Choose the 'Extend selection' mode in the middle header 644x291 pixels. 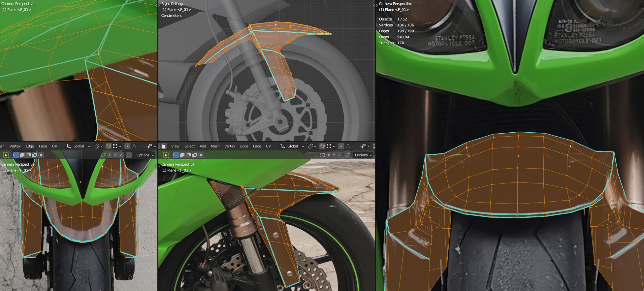pos(182,155)
